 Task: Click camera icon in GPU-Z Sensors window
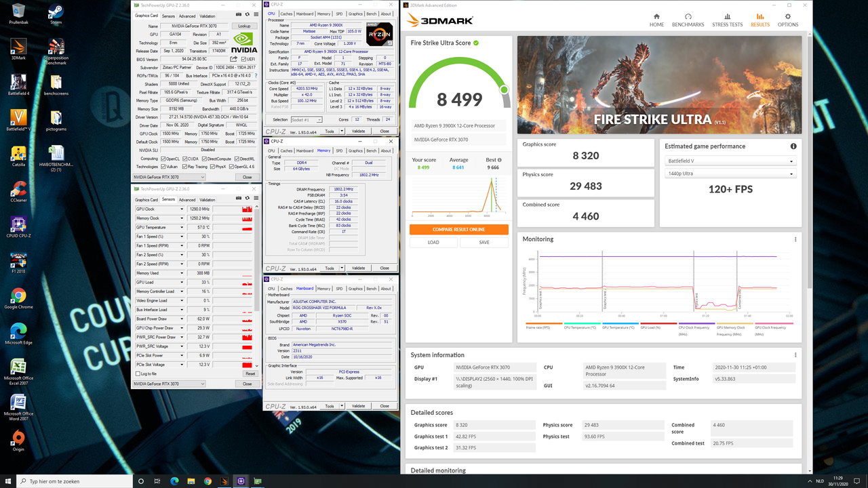tap(238, 199)
